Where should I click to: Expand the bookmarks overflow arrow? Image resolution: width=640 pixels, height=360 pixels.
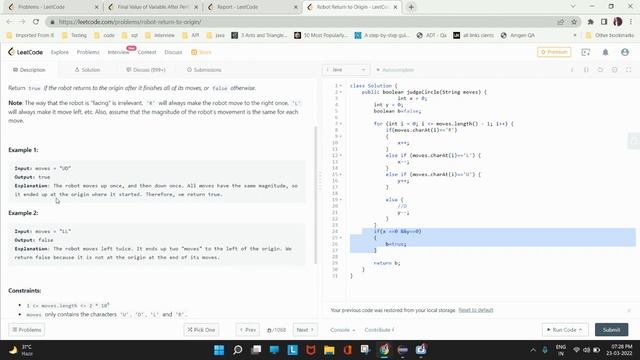(575, 36)
